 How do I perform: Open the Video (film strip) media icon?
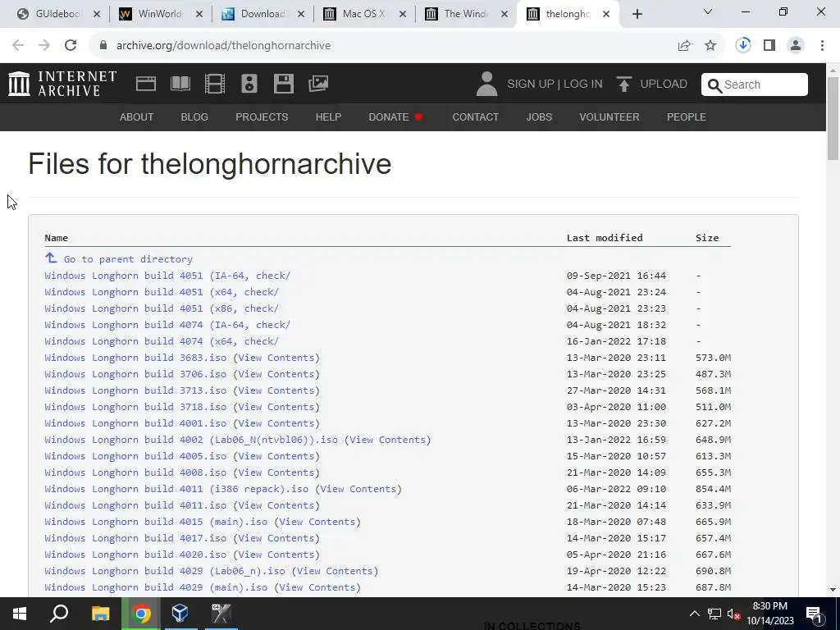point(215,84)
